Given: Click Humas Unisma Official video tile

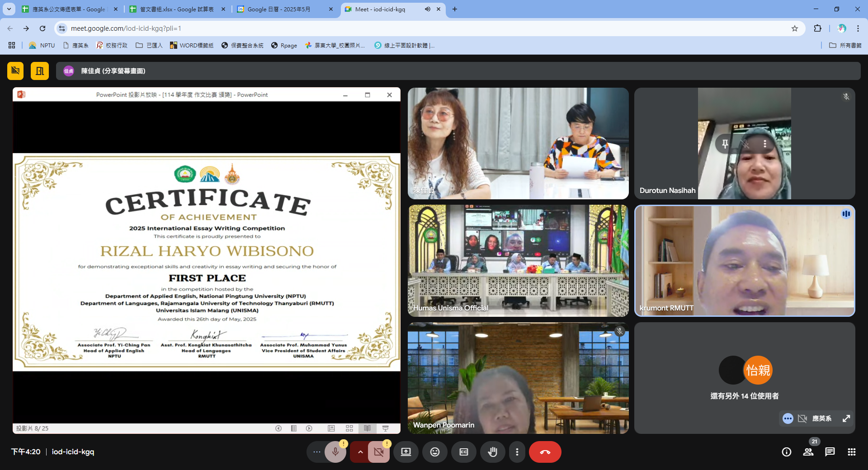Looking at the screenshot, I should tap(518, 261).
